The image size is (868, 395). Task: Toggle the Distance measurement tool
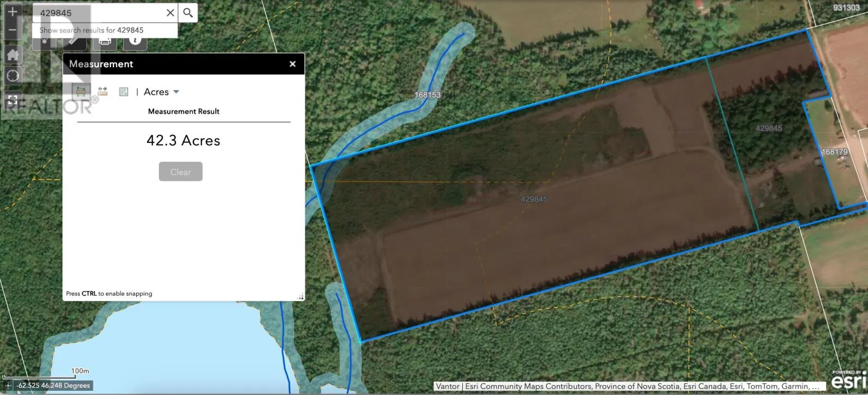[103, 92]
